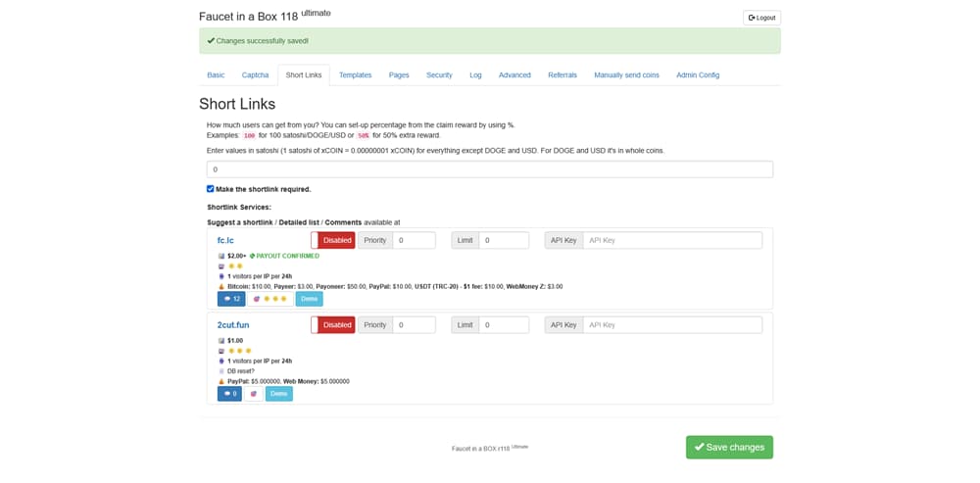Click the fc.lc API Key field
Viewport: 980px width, 483px height.
672,240
